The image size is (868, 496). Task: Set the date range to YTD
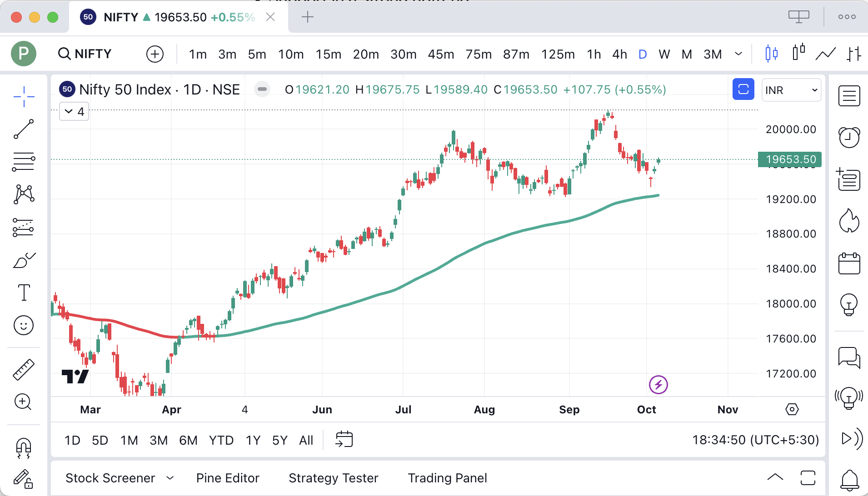click(221, 440)
